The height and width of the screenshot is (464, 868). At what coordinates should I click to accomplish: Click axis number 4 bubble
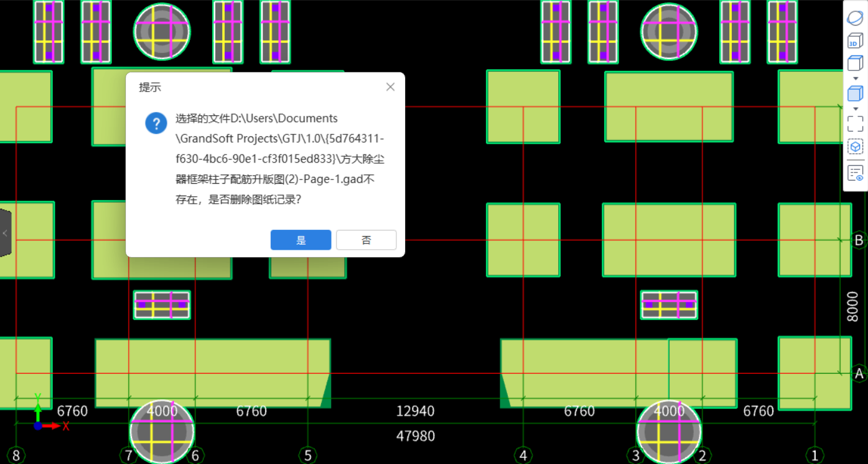tap(523, 456)
